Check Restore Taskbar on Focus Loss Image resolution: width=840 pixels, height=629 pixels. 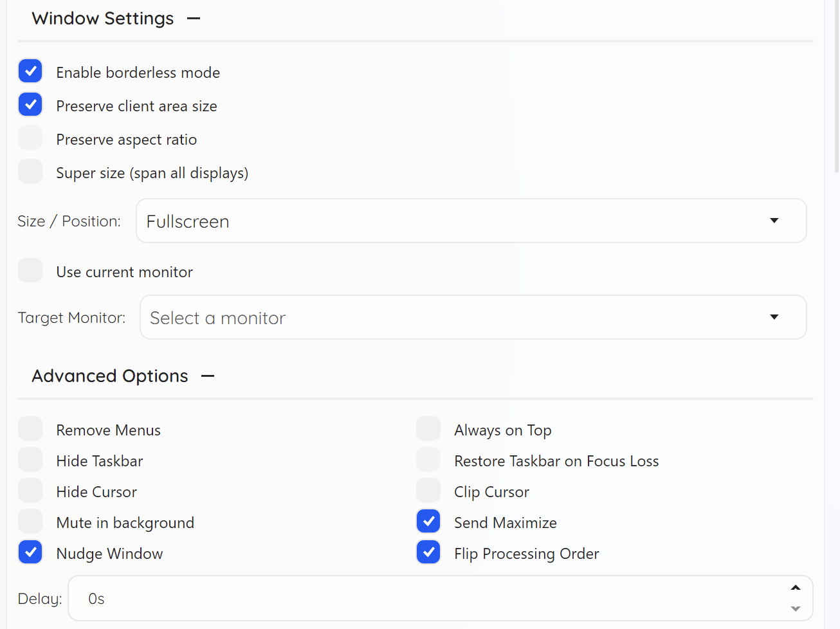click(x=428, y=460)
